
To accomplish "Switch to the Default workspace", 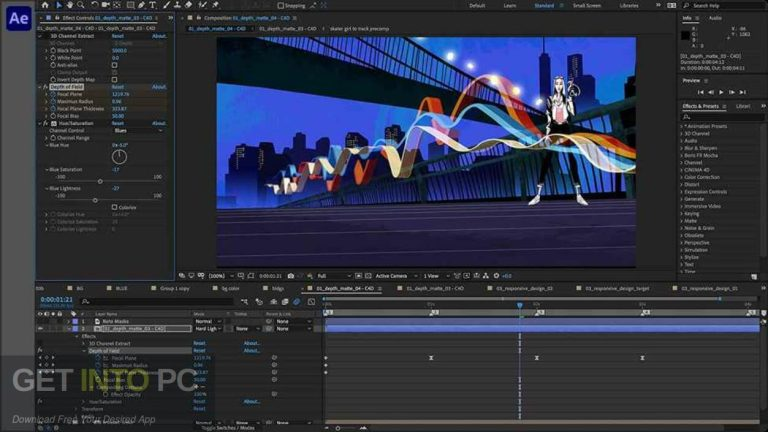I will point(477,6).
